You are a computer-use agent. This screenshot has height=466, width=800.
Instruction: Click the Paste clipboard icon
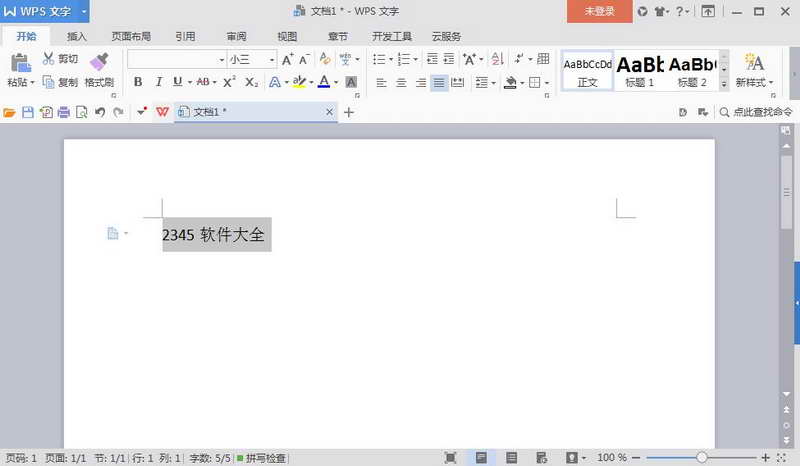(x=20, y=62)
